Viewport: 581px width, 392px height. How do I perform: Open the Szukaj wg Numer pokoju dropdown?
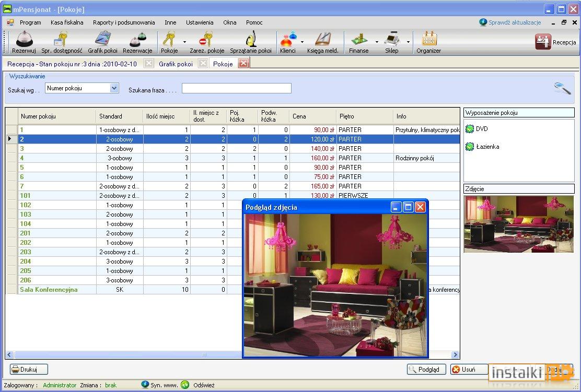pos(114,88)
